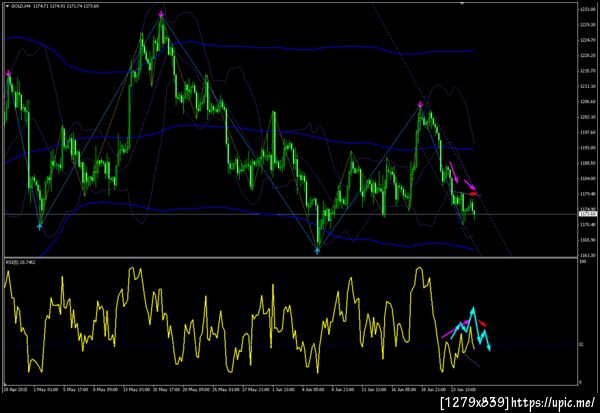The image size is (600, 413).
Task: Click the 27 May 21:00 time label
Action: pos(257,390)
